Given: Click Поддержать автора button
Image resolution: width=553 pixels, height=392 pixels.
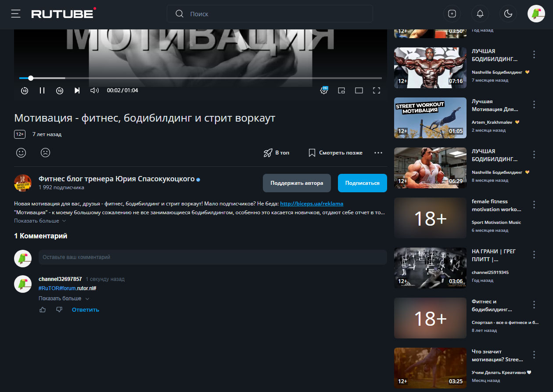Looking at the screenshot, I should pos(297,183).
